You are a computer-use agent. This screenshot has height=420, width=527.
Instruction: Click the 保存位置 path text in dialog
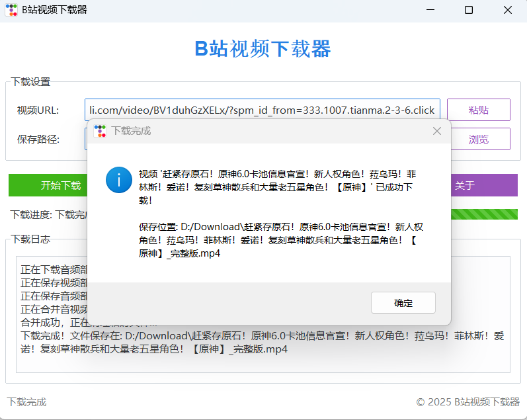click(x=280, y=240)
